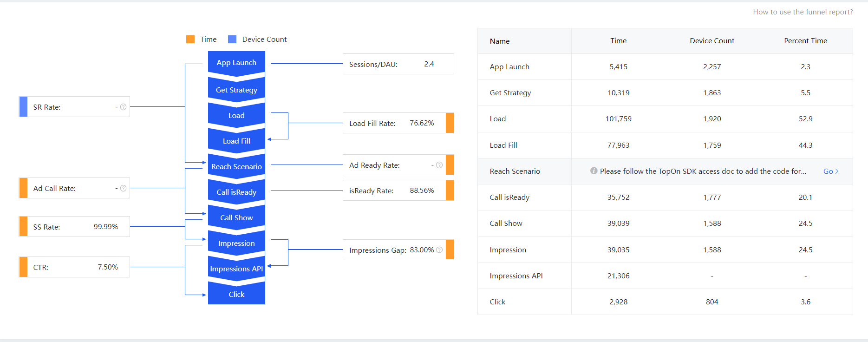Select the Get Strategy funnel step
This screenshot has height=342, width=868.
[236, 90]
